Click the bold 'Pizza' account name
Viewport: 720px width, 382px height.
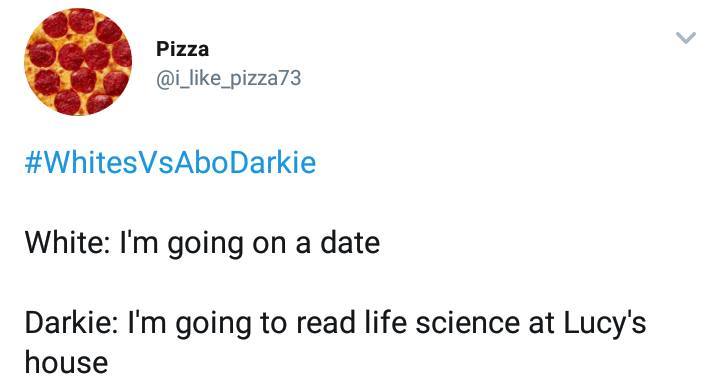tap(182, 49)
